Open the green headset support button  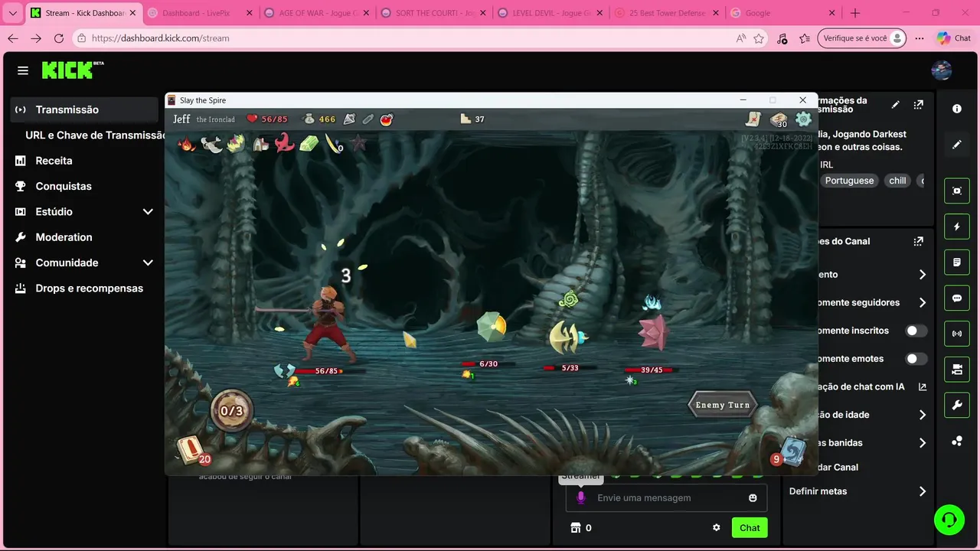point(949,520)
